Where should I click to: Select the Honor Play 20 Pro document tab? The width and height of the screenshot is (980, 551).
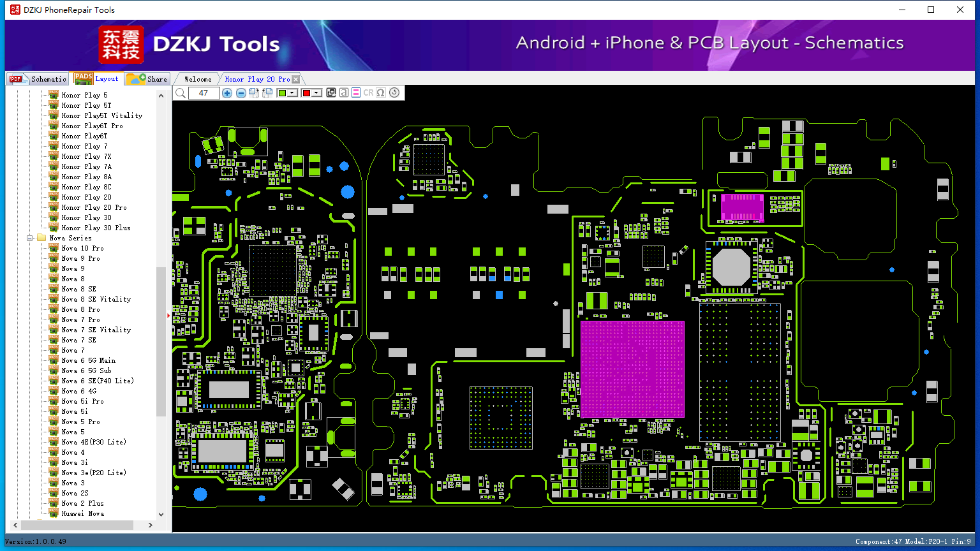coord(257,79)
